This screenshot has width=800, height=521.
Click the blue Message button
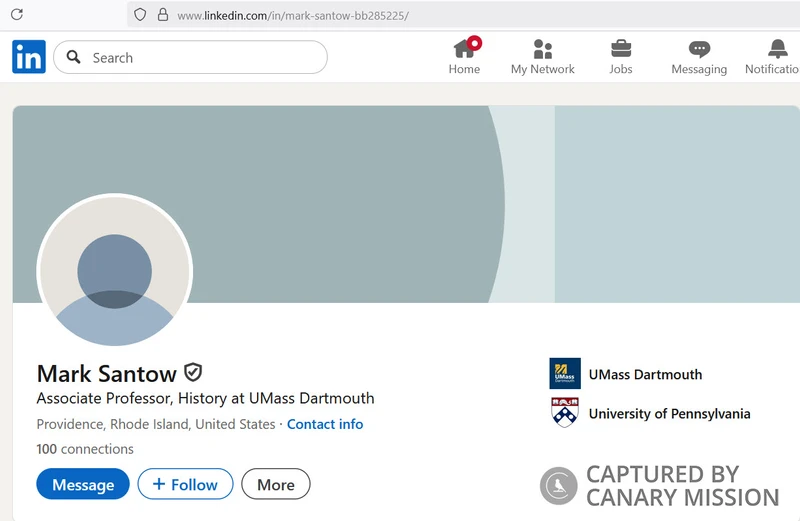pos(83,484)
